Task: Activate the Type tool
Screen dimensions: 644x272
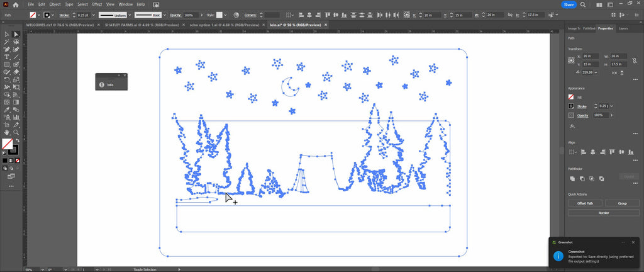Action: click(x=7, y=57)
